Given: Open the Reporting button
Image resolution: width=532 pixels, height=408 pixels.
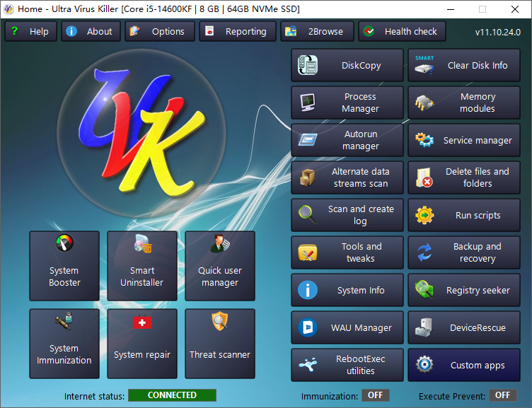Looking at the screenshot, I should click(x=238, y=31).
